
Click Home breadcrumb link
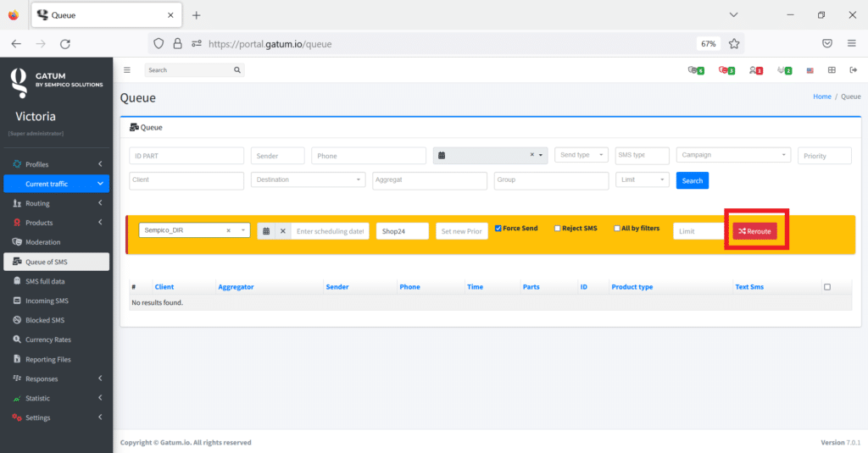[x=822, y=97]
